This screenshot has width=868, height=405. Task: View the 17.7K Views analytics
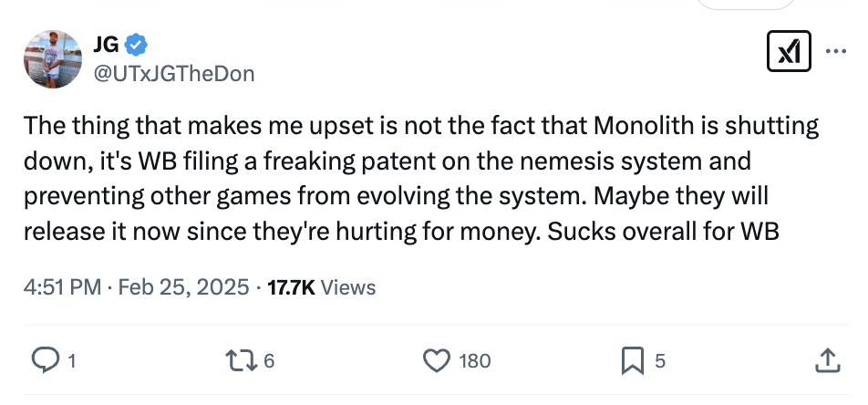pos(321,287)
